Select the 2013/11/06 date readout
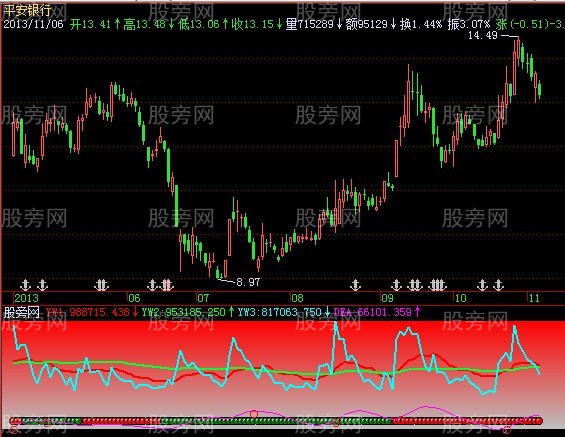565x437 pixels. click(33, 24)
